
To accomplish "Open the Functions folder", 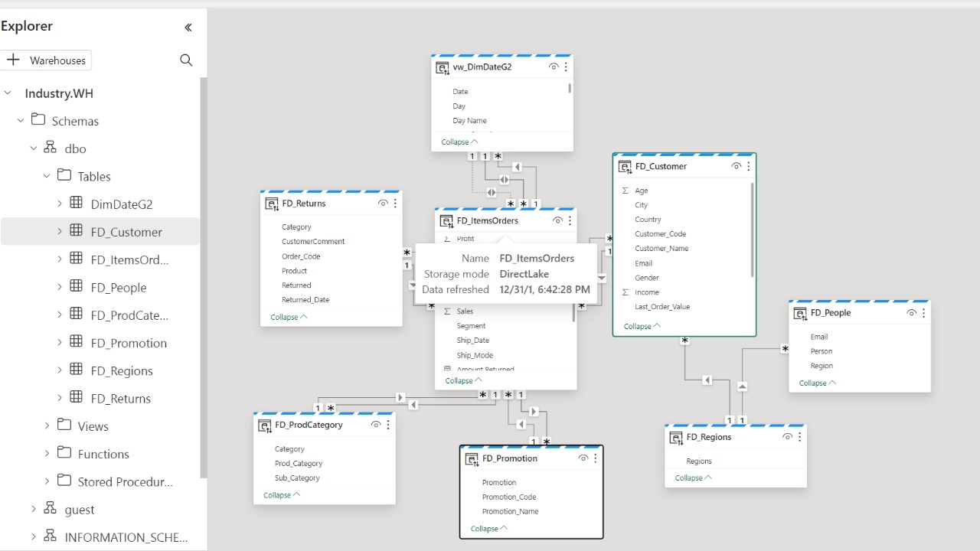I will (103, 454).
